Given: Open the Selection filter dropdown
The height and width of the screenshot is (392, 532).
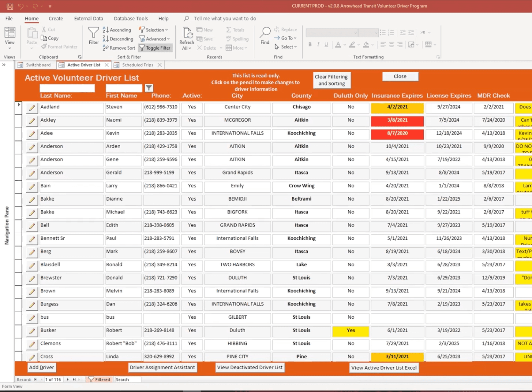Looking at the screenshot, I should 154,30.
